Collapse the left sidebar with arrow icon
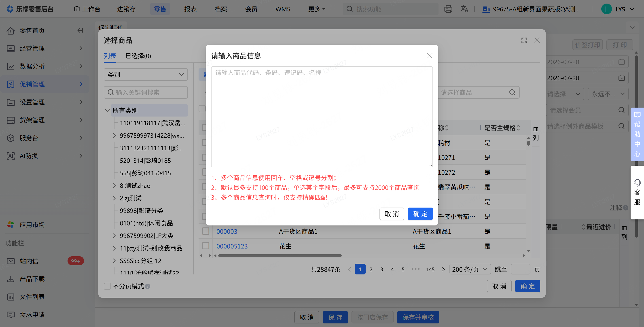 (80, 30)
